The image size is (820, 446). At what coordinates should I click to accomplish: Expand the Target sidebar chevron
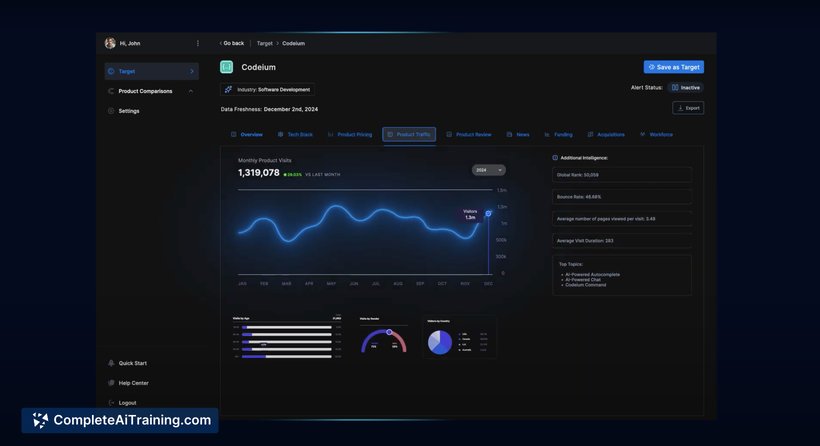point(192,71)
